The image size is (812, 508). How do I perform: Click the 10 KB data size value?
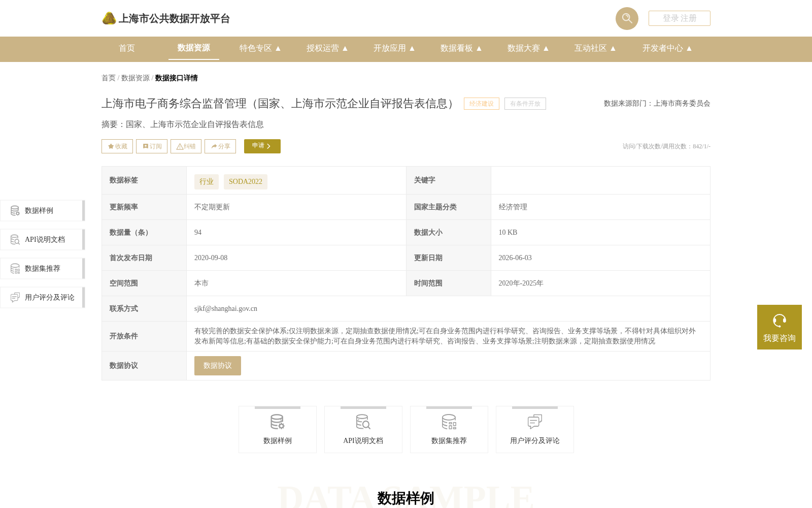pyautogui.click(x=508, y=232)
